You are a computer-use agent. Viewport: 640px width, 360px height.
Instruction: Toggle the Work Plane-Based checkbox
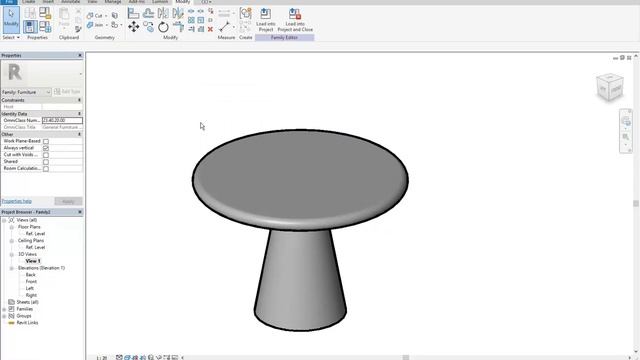[46, 141]
